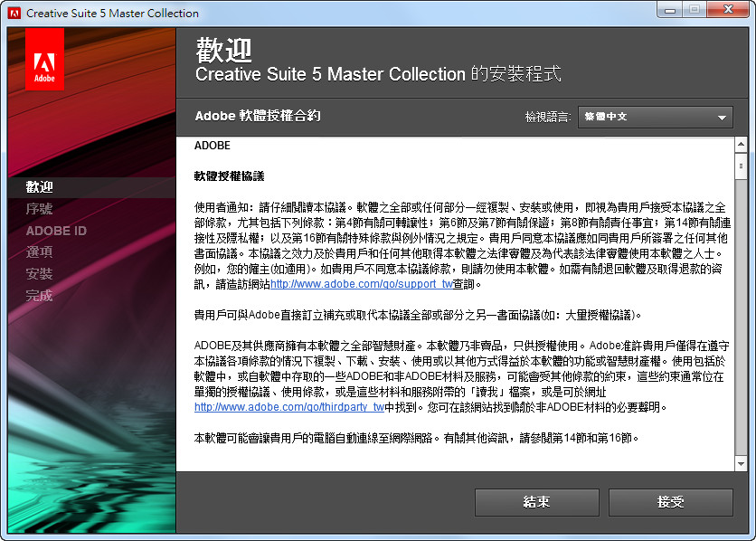Close the Creative Suite 5 installer window
Screen dimensions: 756x541
pyautogui.click(x=729, y=10)
